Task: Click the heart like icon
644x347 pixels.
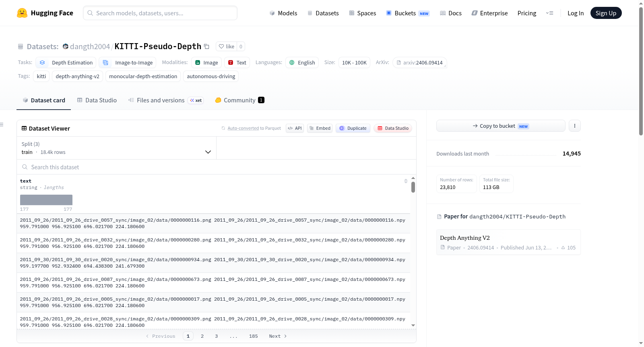Action: click(221, 46)
